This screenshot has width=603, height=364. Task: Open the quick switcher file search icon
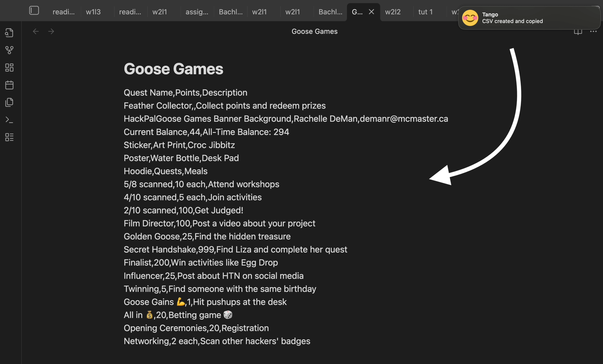click(x=9, y=33)
